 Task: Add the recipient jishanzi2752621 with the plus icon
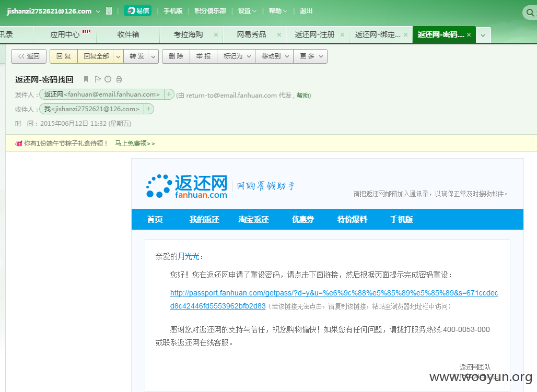[x=149, y=109]
